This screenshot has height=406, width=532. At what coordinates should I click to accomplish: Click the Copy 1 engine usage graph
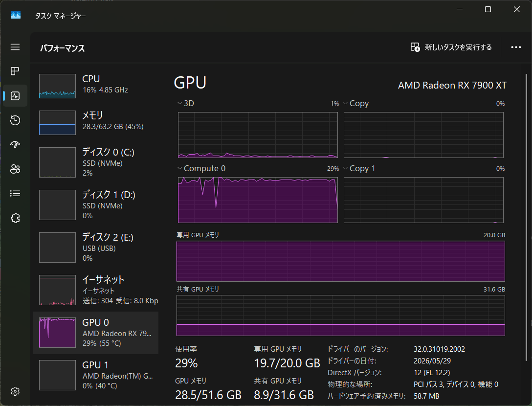pyautogui.click(x=423, y=200)
